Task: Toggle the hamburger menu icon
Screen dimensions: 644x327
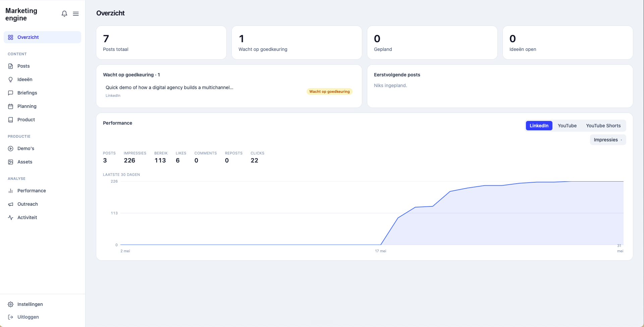Action: click(76, 14)
